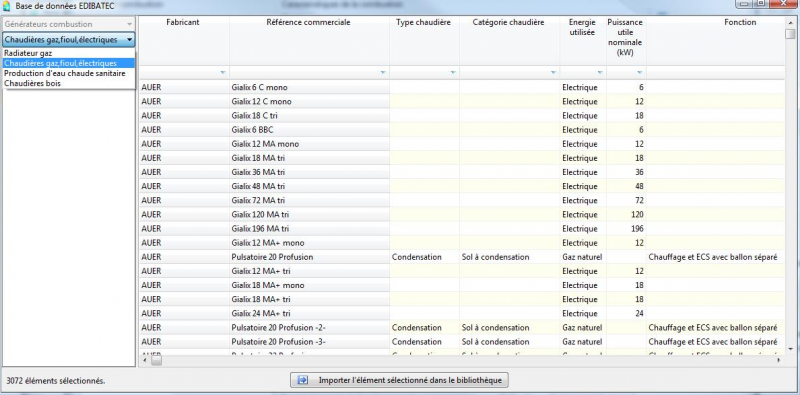The image size is (800, 395).
Task: Select the Gialix 12 MA+ tri row
Action: coord(461,271)
